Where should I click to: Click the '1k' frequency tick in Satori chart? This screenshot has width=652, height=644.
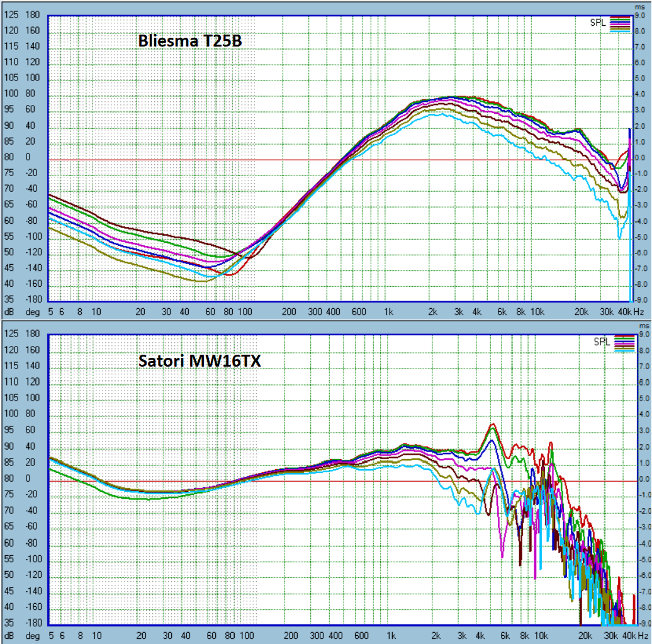(x=391, y=636)
